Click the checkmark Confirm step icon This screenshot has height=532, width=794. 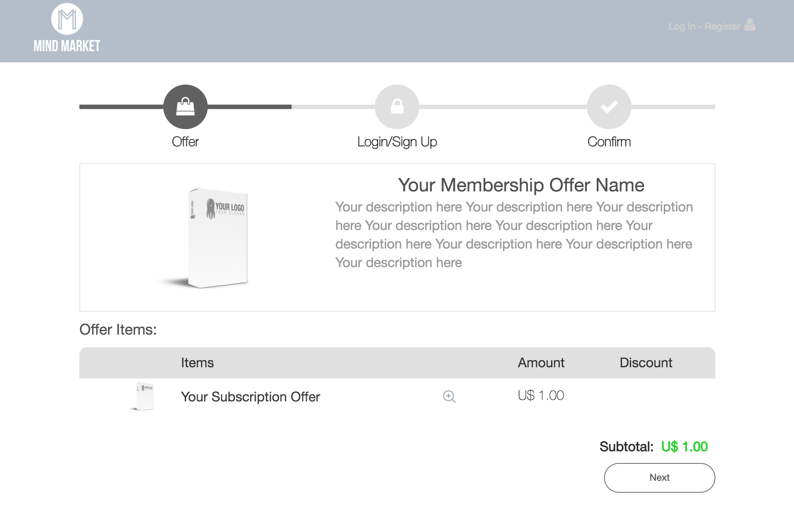coord(609,107)
